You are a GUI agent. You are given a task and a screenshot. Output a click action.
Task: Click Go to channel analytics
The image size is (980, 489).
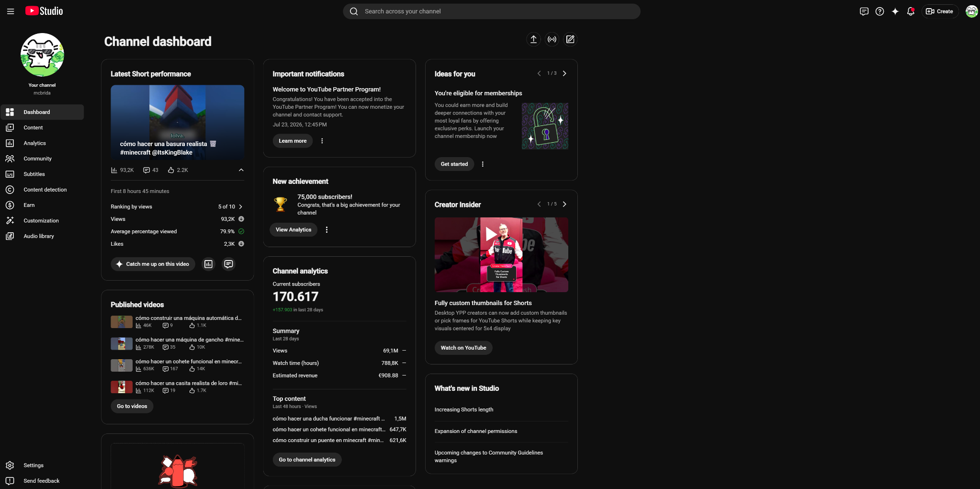[x=307, y=460]
